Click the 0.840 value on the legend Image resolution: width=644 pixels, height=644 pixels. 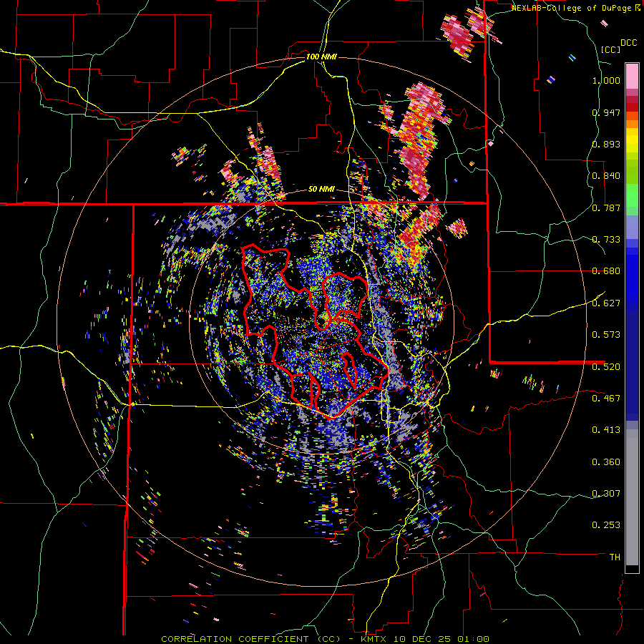pyautogui.click(x=606, y=176)
